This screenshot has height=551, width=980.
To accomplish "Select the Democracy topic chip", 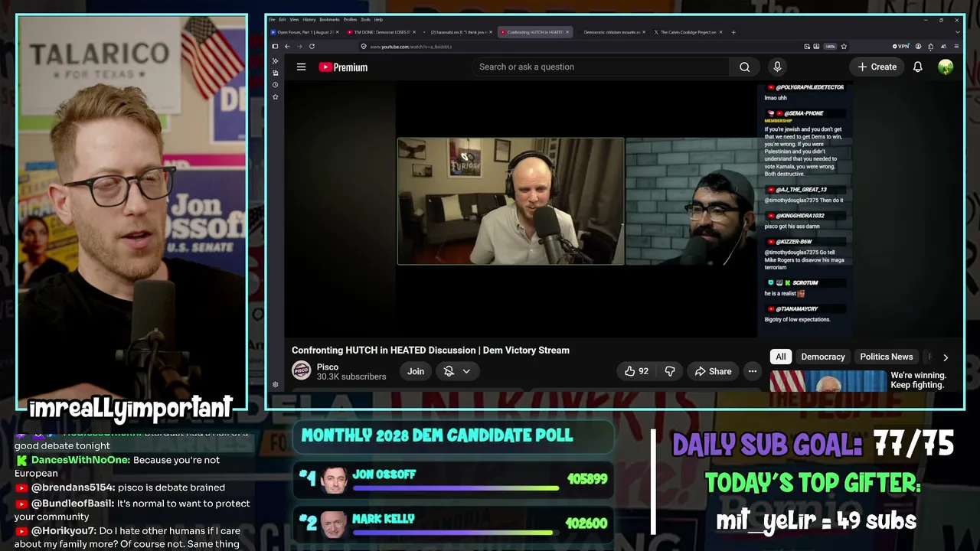I will tap(823, 357).
